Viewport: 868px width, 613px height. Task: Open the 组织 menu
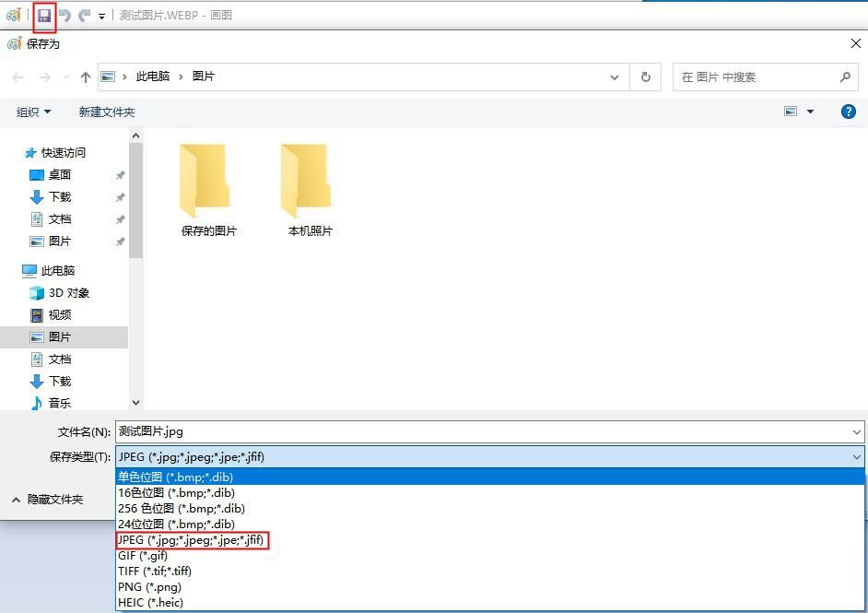(x=33, y=111)
